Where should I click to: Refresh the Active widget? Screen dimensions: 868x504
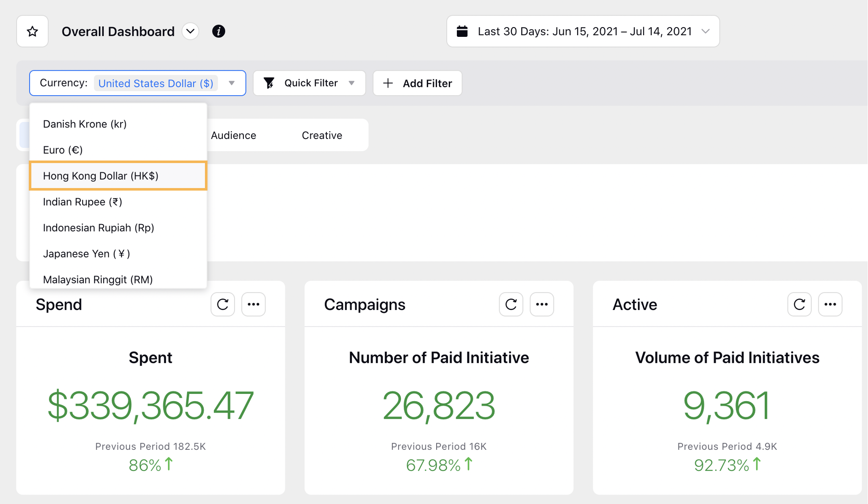[x=799, y=304]
